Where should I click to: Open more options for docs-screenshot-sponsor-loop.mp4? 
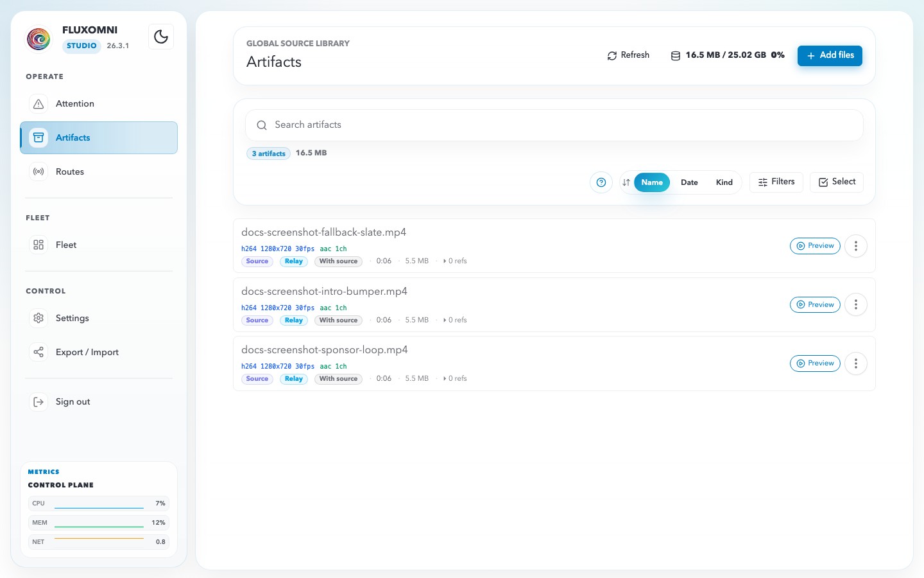pyautogui.click(x=856, y=363)
